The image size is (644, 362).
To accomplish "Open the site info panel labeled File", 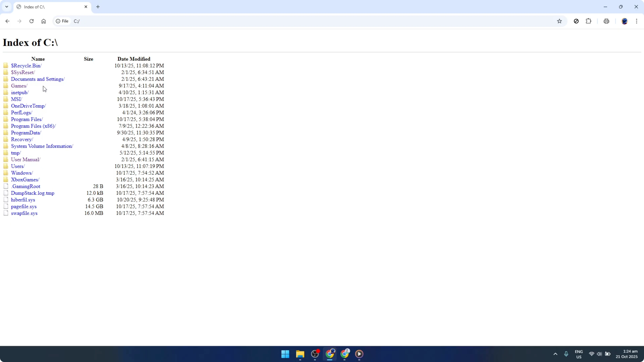I will [x=62, y=21].
